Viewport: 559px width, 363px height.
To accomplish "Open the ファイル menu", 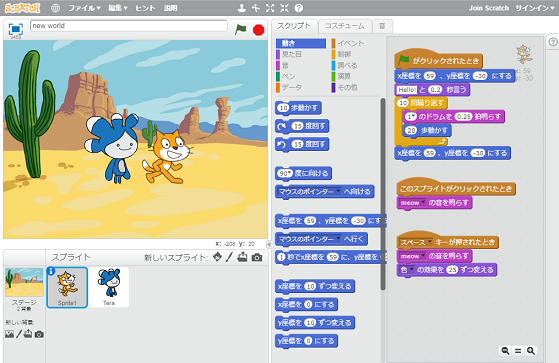I will (x=84, y=8).
